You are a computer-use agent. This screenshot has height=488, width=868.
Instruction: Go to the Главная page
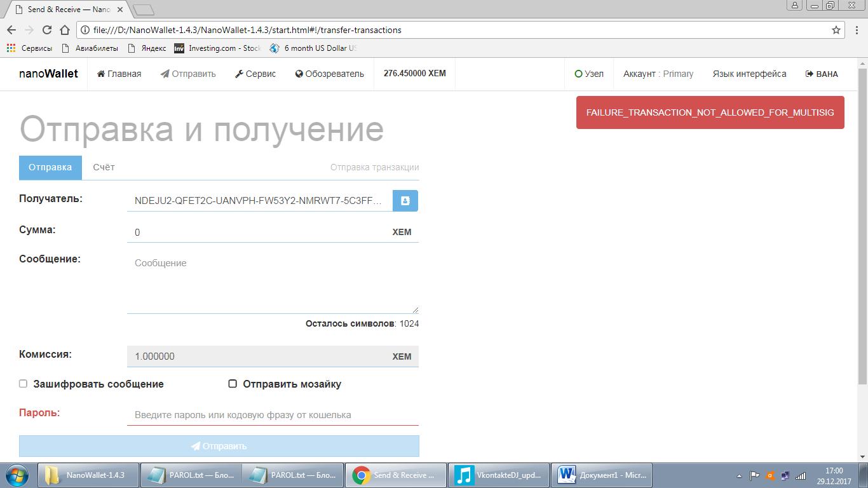119,74
